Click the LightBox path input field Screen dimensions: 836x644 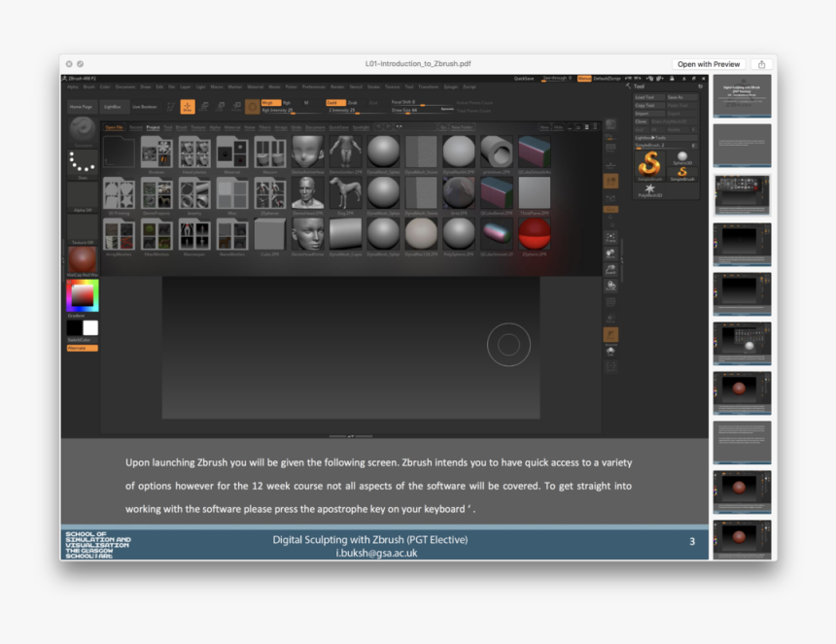coord(417,127)
